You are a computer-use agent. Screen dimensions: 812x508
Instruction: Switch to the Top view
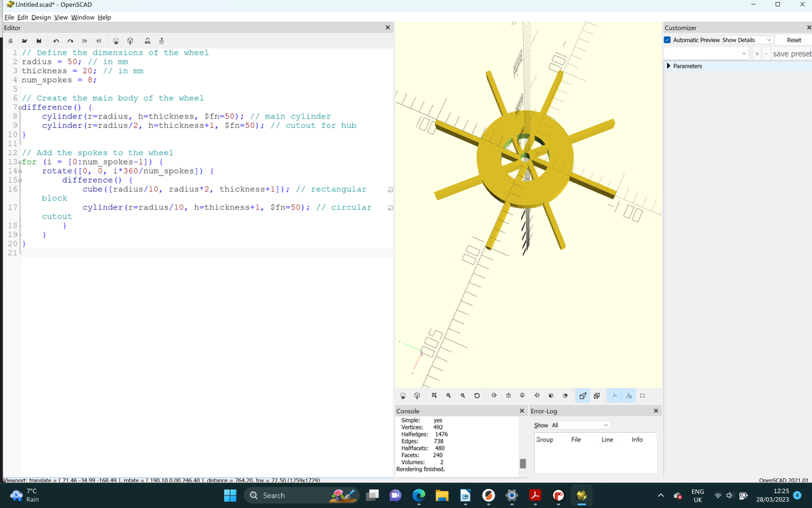[x=508, y=396]
